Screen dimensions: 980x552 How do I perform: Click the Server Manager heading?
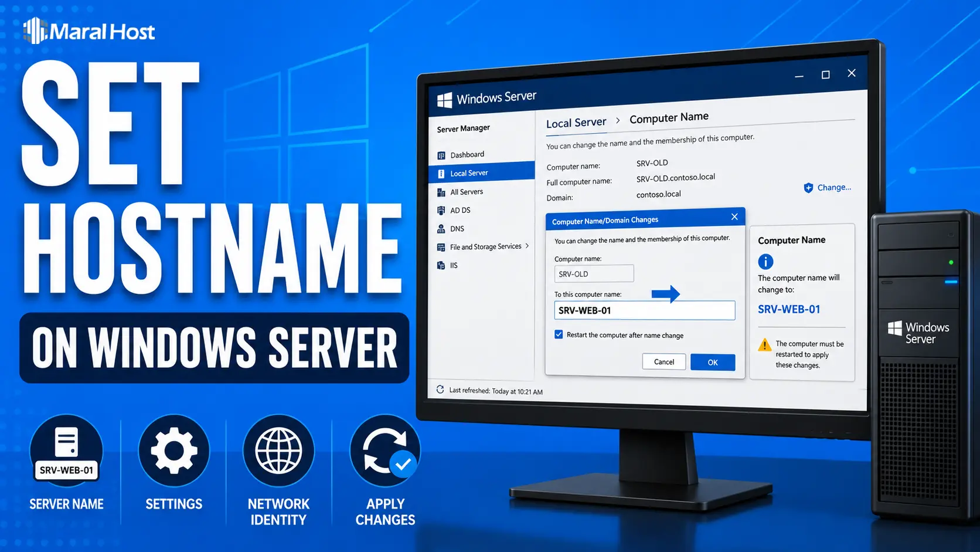pyautogui.click(x=463, y=128)
